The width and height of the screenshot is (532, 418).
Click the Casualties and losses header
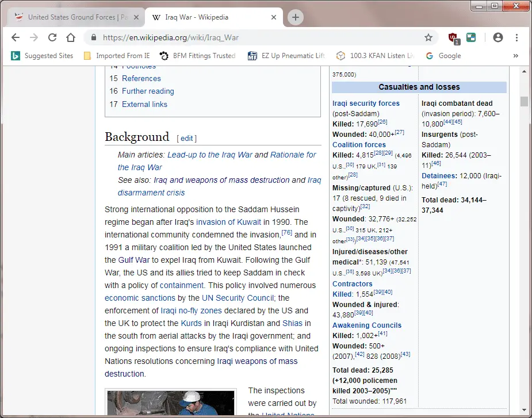click(x=419, y=87)
